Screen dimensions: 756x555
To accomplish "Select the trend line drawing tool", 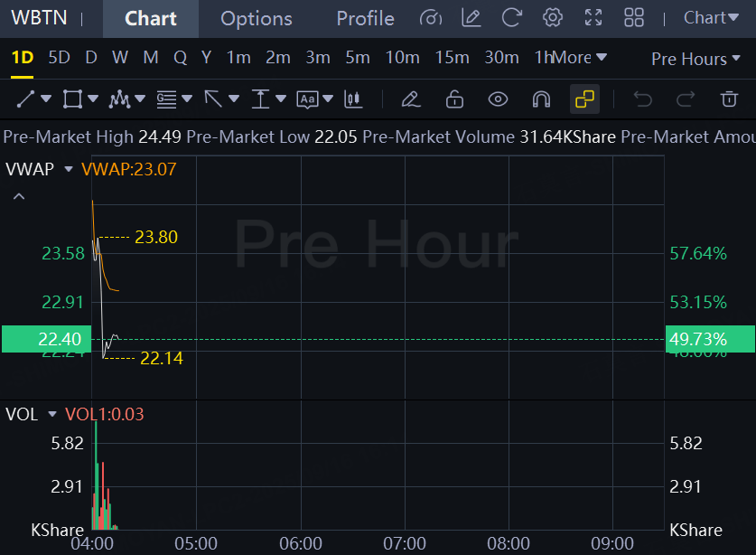I will pos(25,99).
